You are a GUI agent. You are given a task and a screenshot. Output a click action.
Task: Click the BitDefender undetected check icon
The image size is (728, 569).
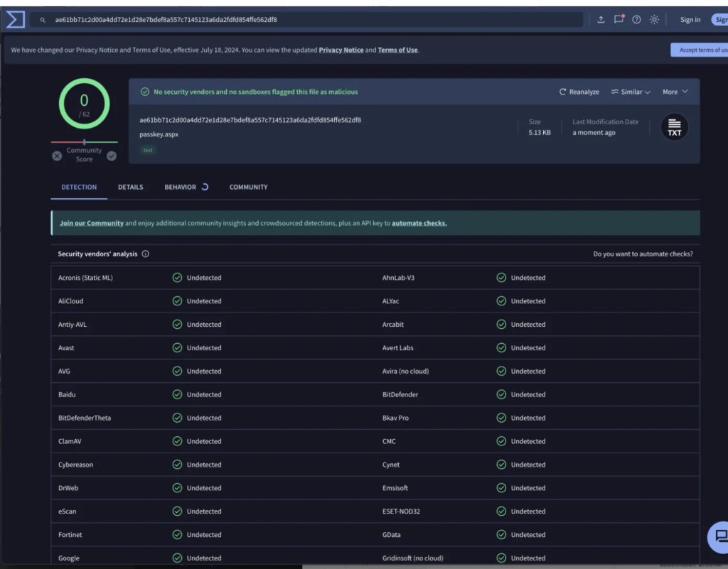click(x=501, y=394)
